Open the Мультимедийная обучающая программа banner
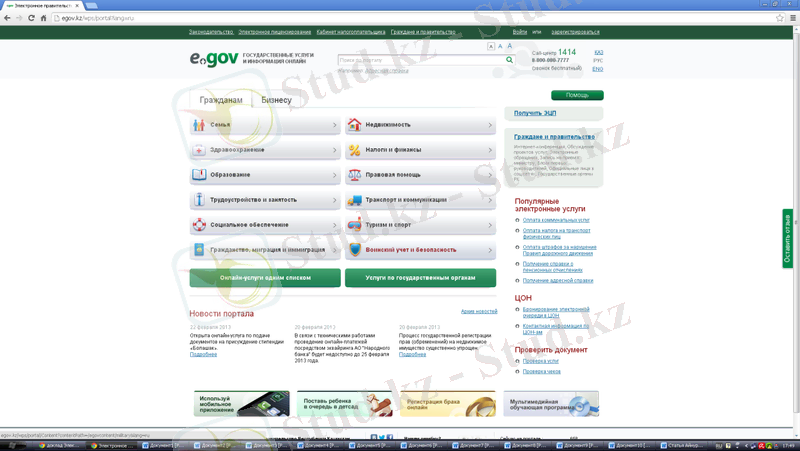Screen dimensions: 800x451 point(551,404)
